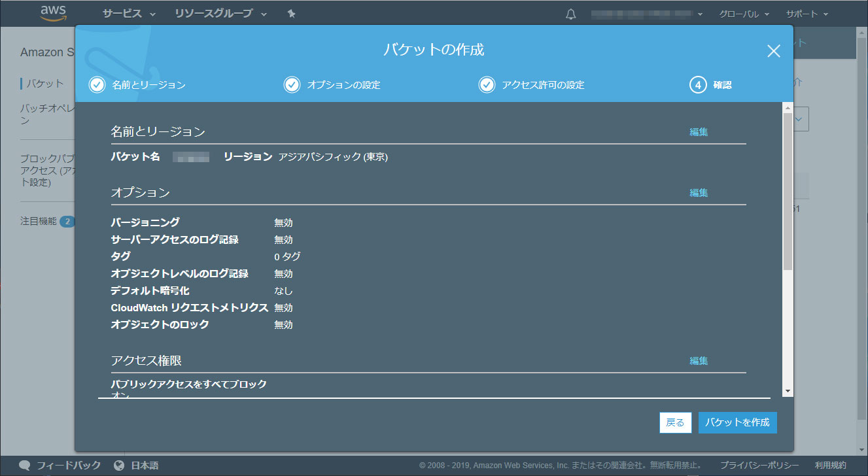This screenshot has height=476, width=868.
Task: Click the フィードバック speech bubble icon
Action: pos(25,466)
